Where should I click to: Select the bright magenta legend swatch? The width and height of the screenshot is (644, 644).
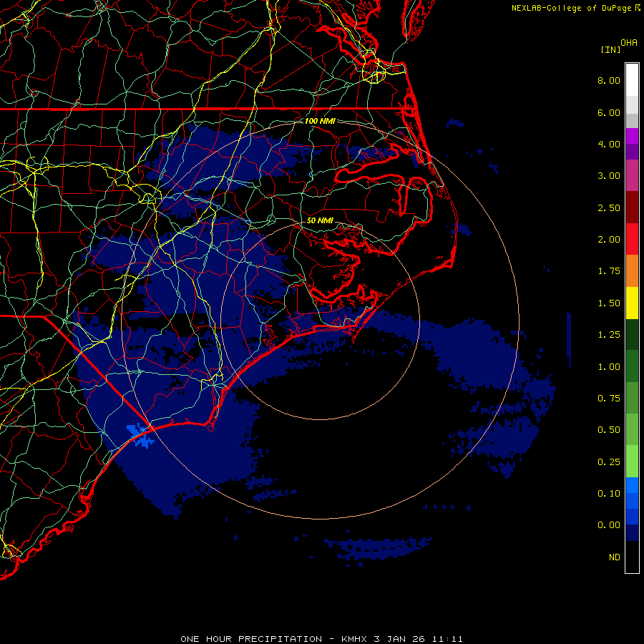(x=632, y=136)
